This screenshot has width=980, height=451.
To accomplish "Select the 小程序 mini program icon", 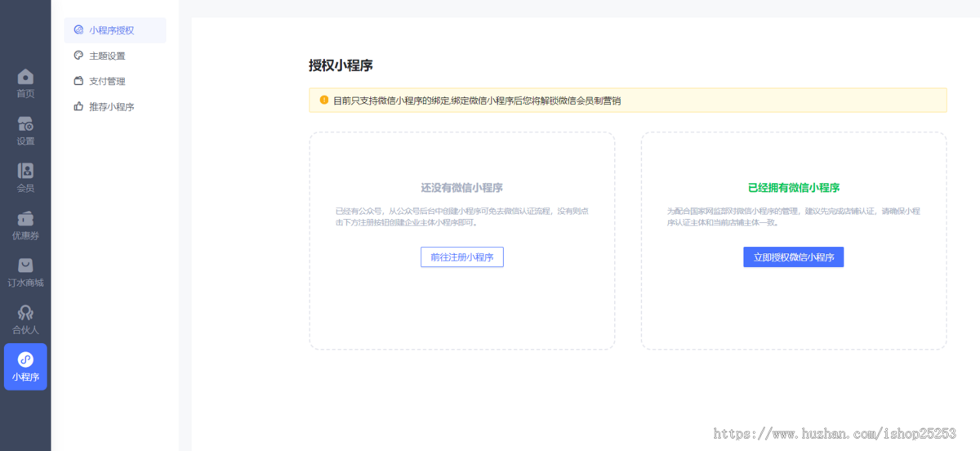I will pos(25,359).
